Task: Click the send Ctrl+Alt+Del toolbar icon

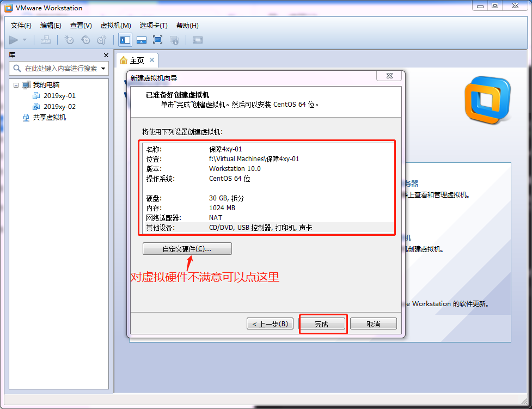Action: click(x=45, y=40)
